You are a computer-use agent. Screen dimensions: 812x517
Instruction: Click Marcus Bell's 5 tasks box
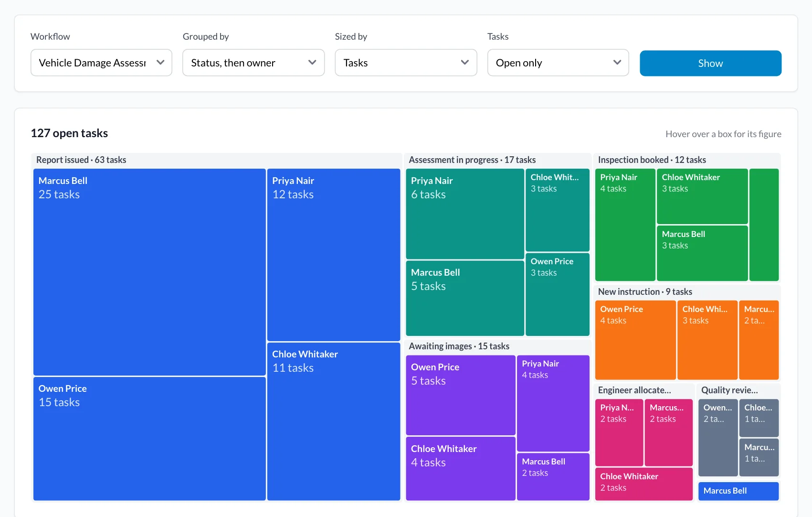point(465,298)
